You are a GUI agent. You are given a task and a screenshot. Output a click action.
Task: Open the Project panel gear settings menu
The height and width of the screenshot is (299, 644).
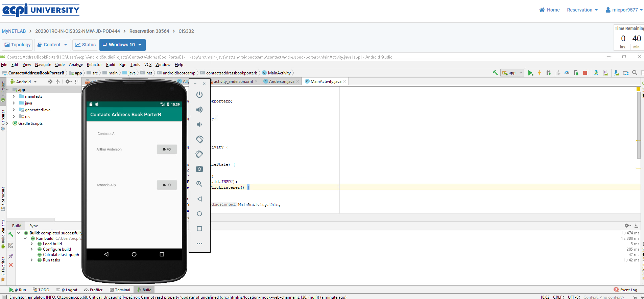click(x=68, y=82)
